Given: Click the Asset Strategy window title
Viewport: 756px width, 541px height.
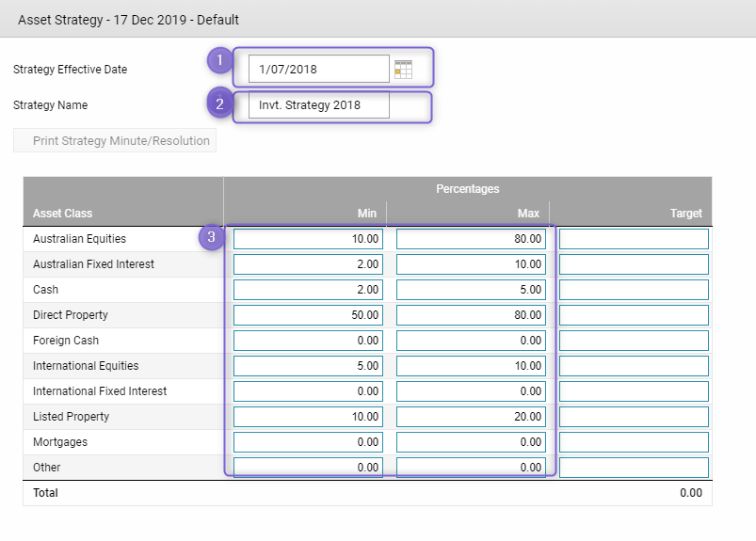Looking at the screenshot, I should [128, 20].
